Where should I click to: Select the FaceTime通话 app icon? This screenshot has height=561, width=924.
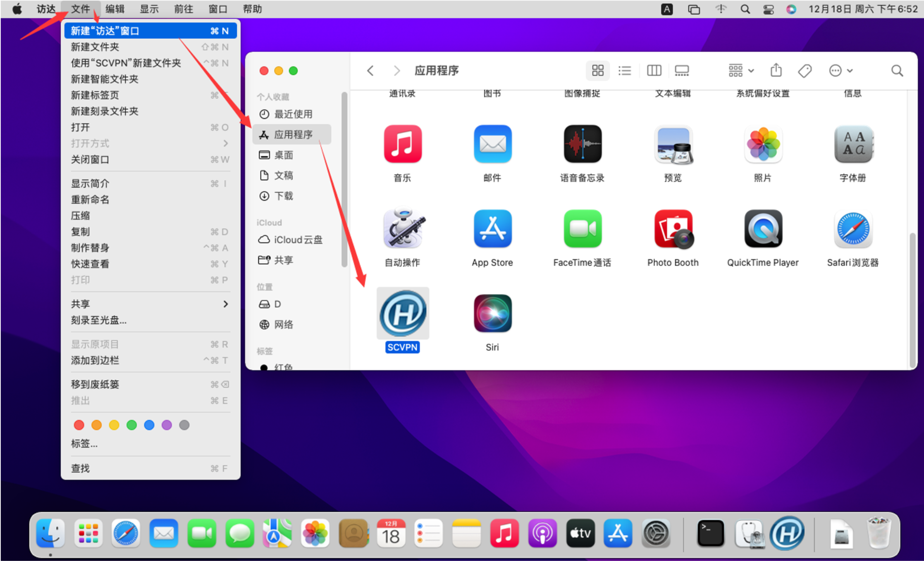[583, 228]
